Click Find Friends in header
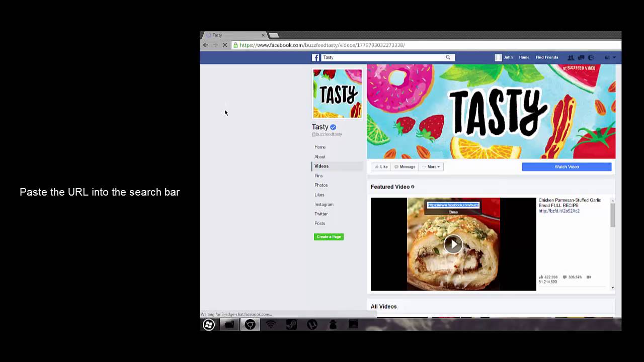The height and width of the screenshot is (362, 644). 547,57
